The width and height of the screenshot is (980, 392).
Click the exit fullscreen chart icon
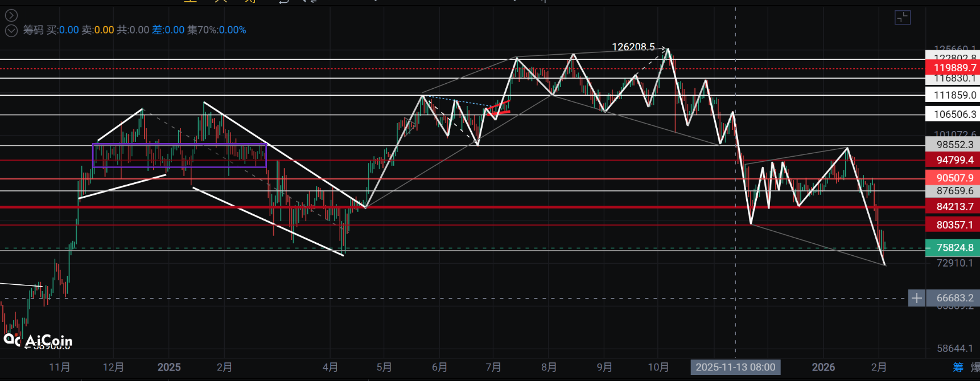point(903,18)
